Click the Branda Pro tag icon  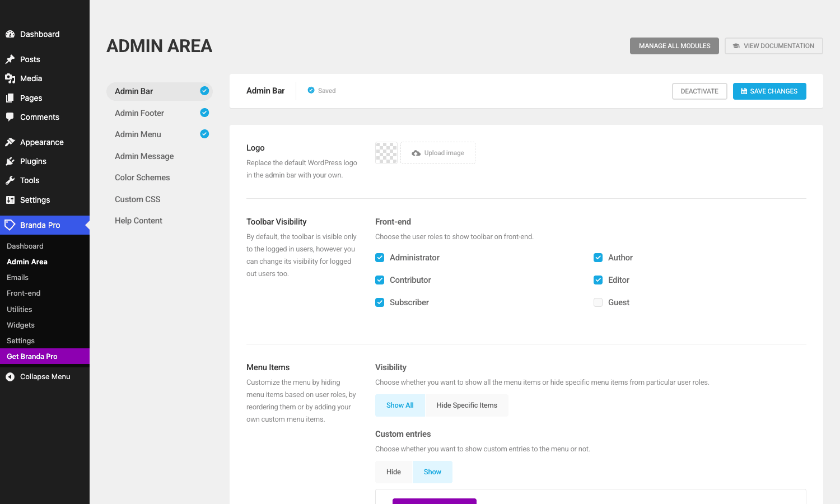click(x=10, y=225)
